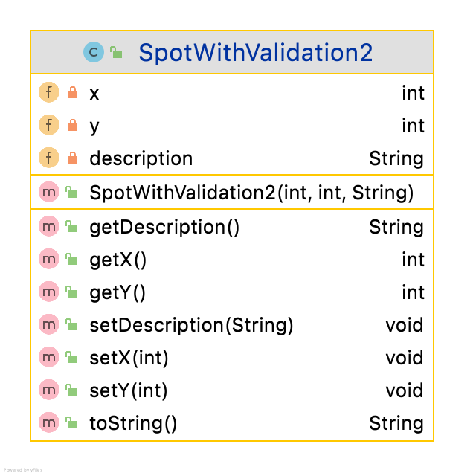The height and width of the screenshot is (476, 476).
Task: Select the SpotWithValidation2 class header
Action: [x=255, y=53]
